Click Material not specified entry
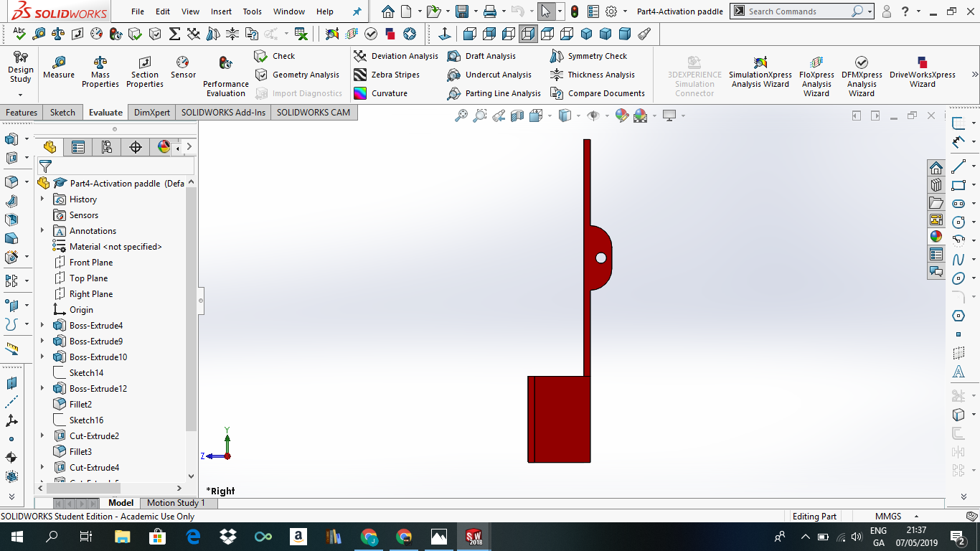 click(x=116, y=246)
